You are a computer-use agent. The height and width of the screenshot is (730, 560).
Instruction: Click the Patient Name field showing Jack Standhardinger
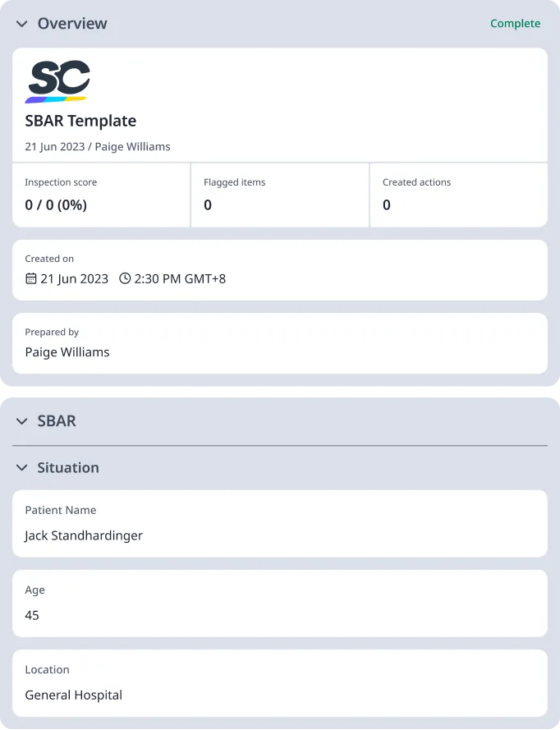pos(279,524)
